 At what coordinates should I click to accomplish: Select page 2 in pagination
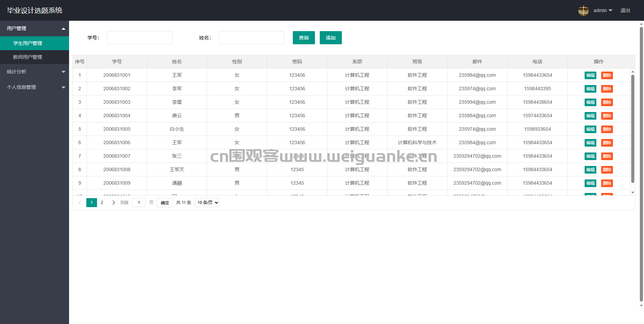point(102,203)
